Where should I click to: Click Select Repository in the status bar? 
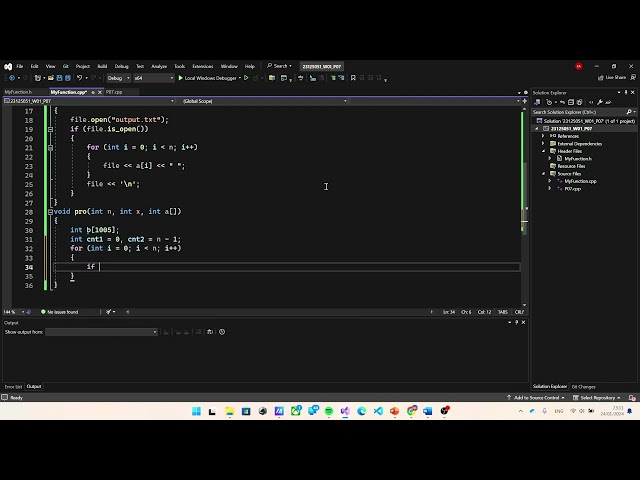597,398
